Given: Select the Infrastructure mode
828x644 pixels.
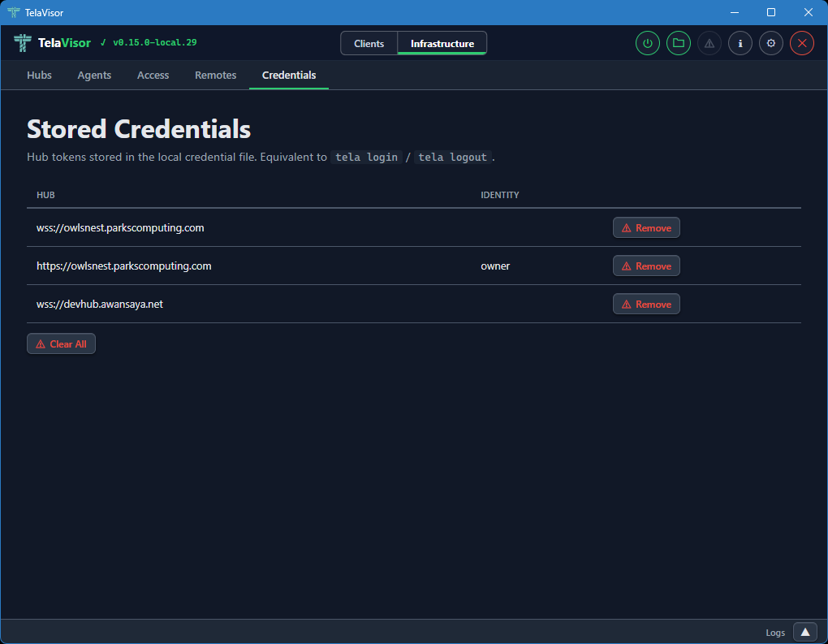Looking at the screenshot, I should [x=442, y=43].
